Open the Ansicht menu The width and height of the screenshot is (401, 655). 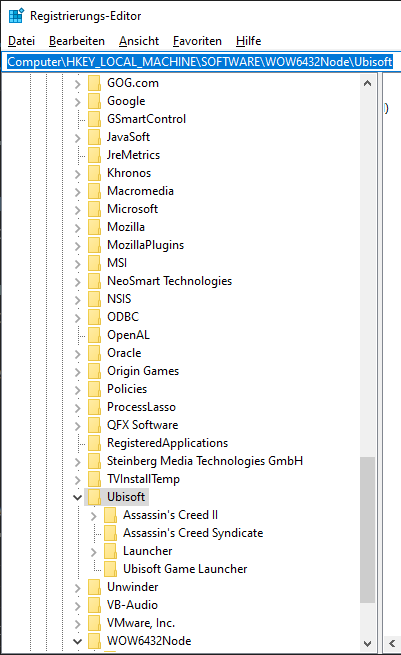coord(139,41)
